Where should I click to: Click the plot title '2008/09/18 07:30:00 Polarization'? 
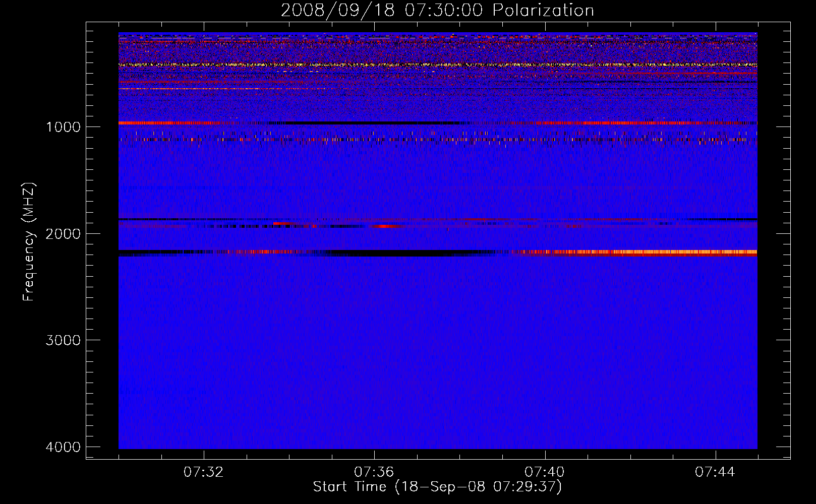pos(437,10)
